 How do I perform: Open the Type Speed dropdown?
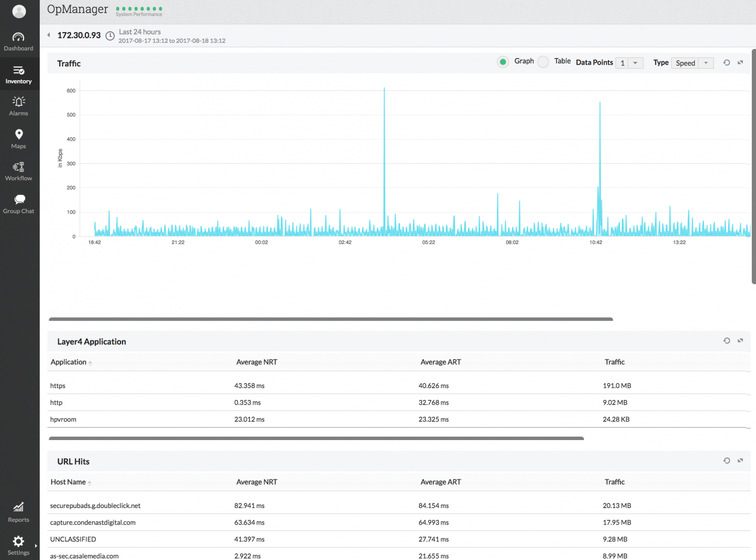point(692,63)
